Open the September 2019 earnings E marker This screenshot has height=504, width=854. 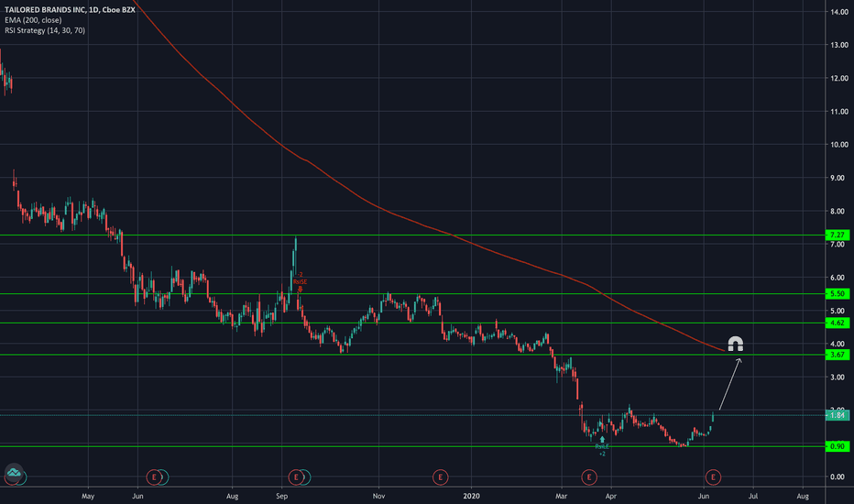click(x=296, y=477)
